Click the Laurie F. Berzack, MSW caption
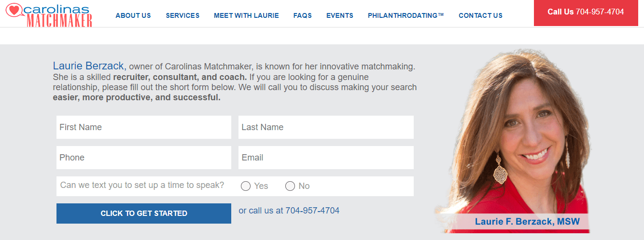This screenshot has width=644, height=240. pos(527,222)
